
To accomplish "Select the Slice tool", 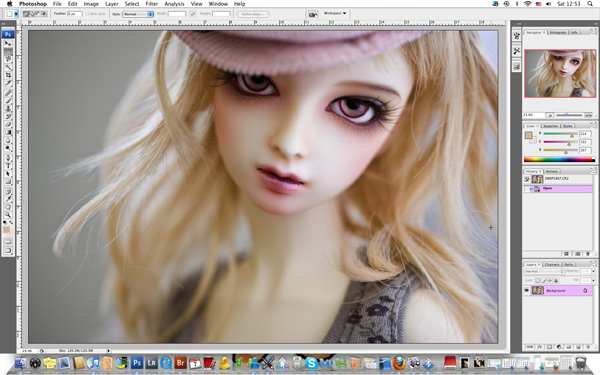I will (x=8, y=83).
